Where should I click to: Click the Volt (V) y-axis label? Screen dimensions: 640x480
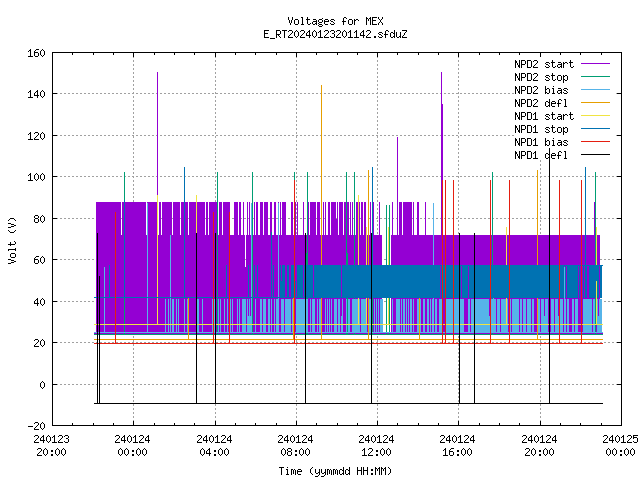[x=13, y=240]
